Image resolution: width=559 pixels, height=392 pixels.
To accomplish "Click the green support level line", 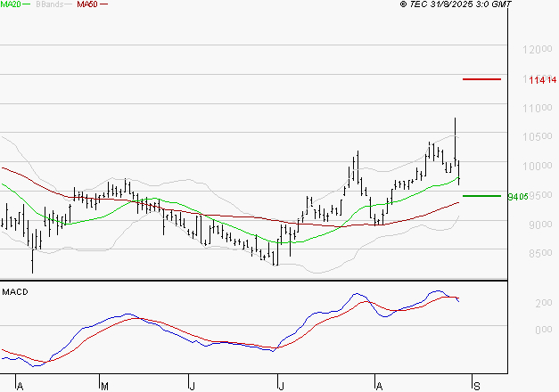I will tap(481, 196).
